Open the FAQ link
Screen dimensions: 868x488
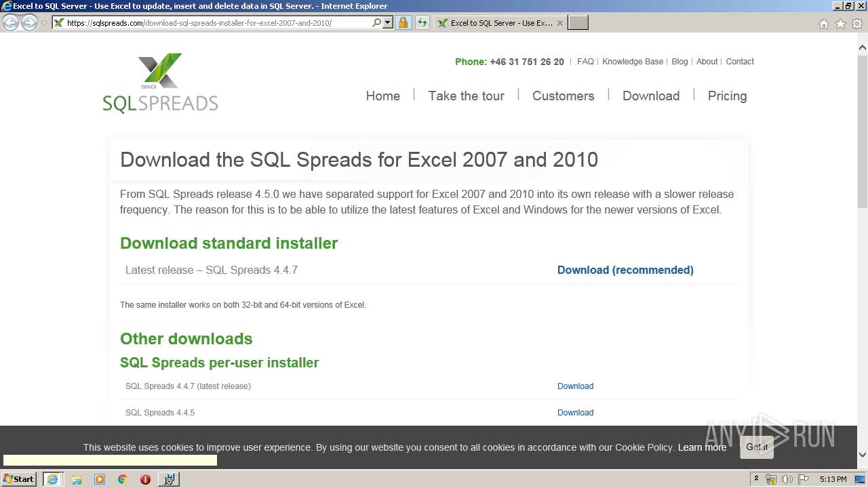click(x=585, y=62)
